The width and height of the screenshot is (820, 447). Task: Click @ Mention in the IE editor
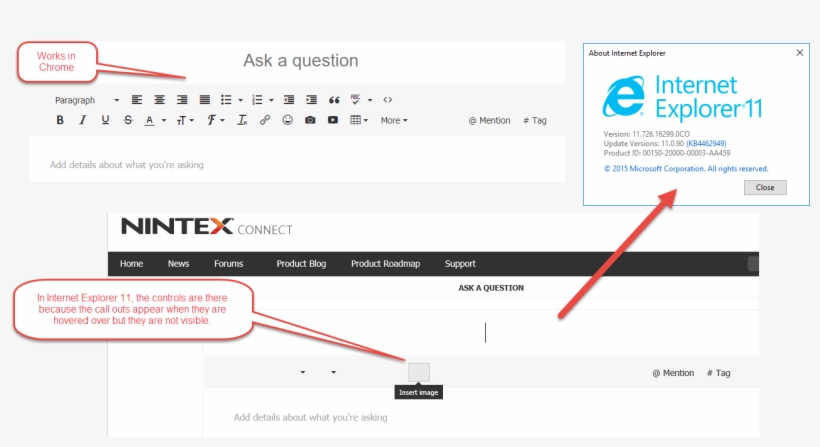click(x=673, y=373)
